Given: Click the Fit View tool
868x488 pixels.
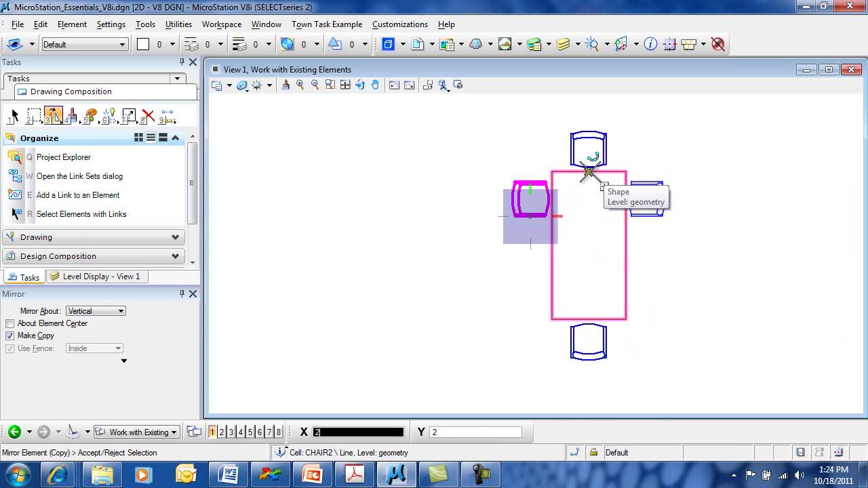Looking at the screenshot, I should [x=345, y=85].
